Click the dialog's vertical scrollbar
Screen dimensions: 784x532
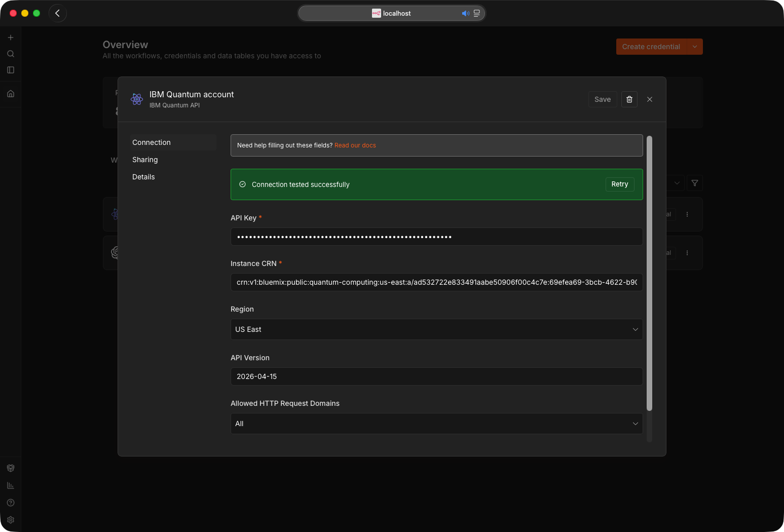[650, 274]
